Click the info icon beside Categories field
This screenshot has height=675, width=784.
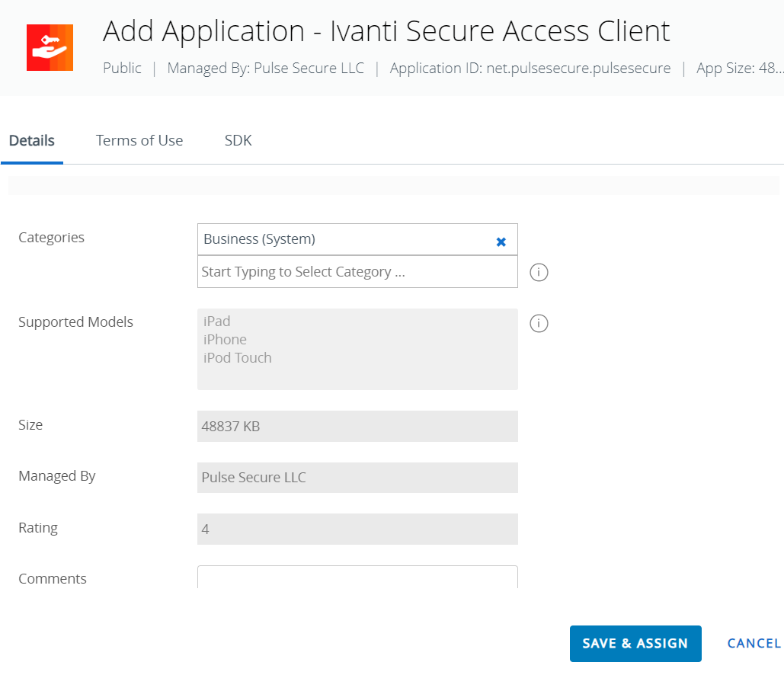(539, 272)
